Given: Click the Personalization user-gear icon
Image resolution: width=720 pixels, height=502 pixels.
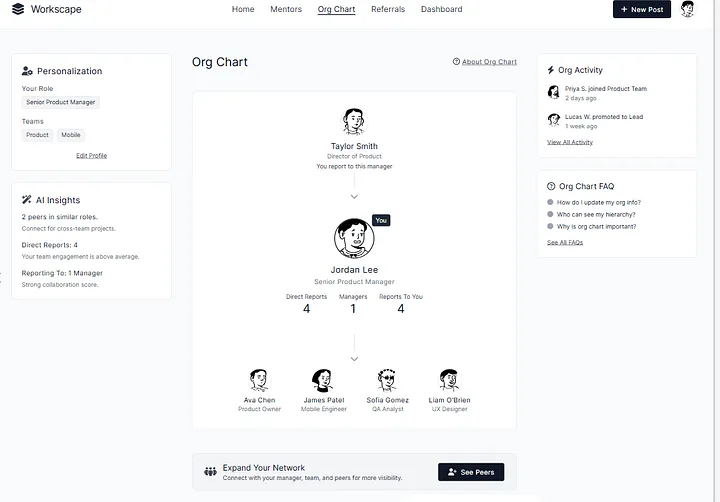Looking at the screenshot, I should [x=27, y=71].
